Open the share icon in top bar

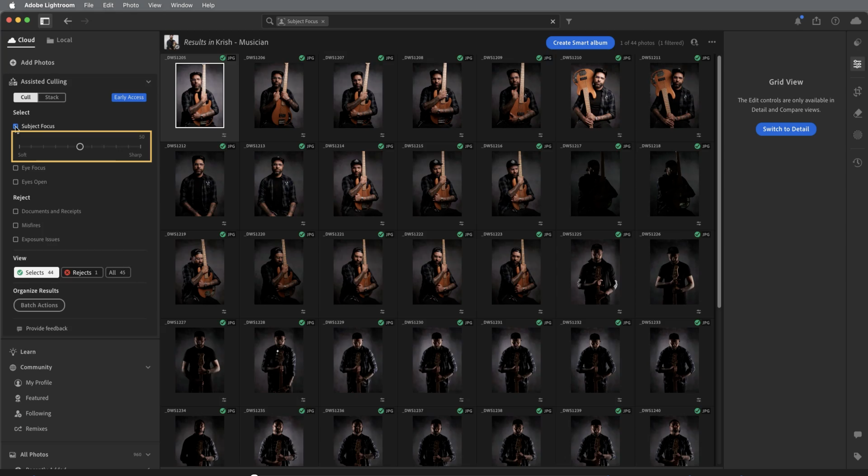click(816, 21)
